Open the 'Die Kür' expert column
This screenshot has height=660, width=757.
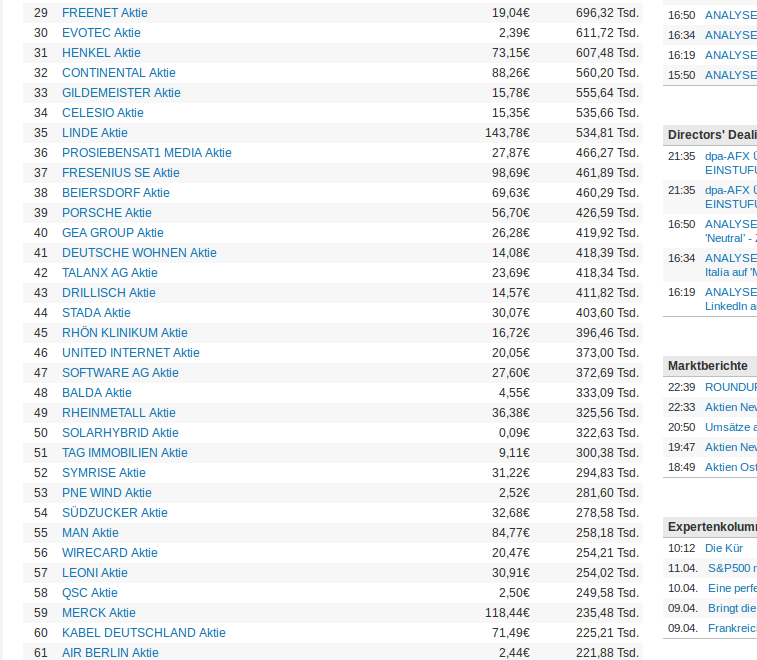point(724,548)
